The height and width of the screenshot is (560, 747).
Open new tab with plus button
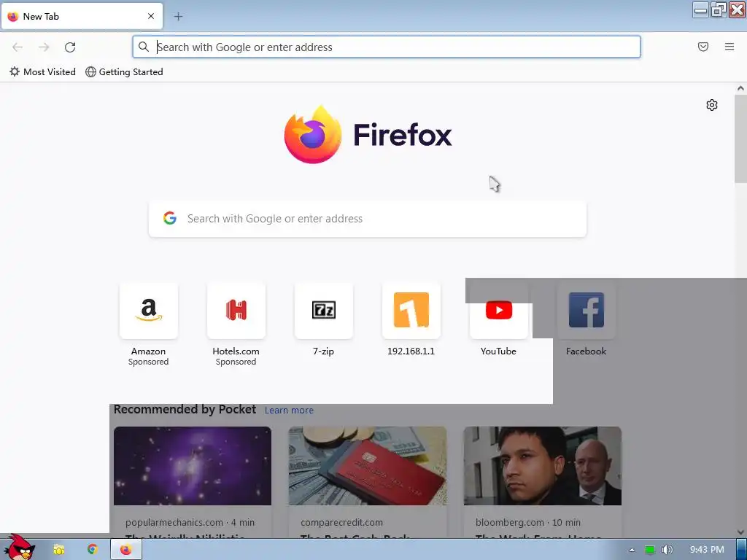pos(178,17)
